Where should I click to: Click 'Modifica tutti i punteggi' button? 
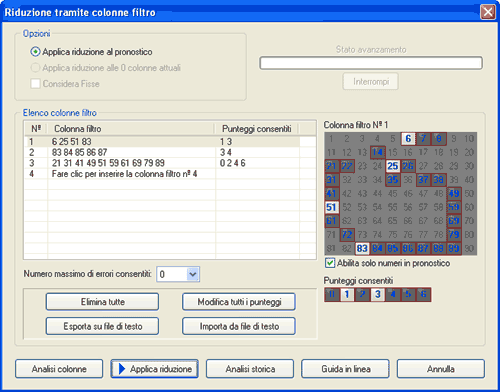239,302
